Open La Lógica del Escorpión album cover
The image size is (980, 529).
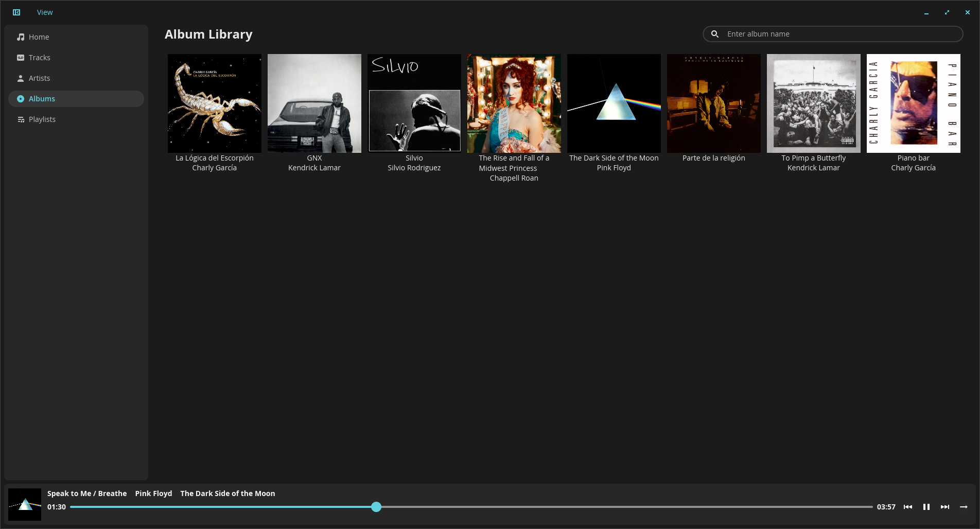point(215,103)
